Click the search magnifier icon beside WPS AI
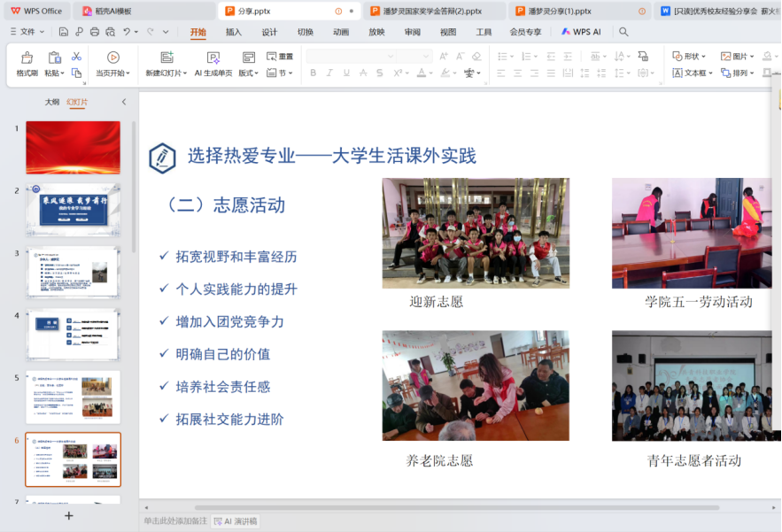Image resolution: width=782 pixels, height=532 pixels. [623, 32]
